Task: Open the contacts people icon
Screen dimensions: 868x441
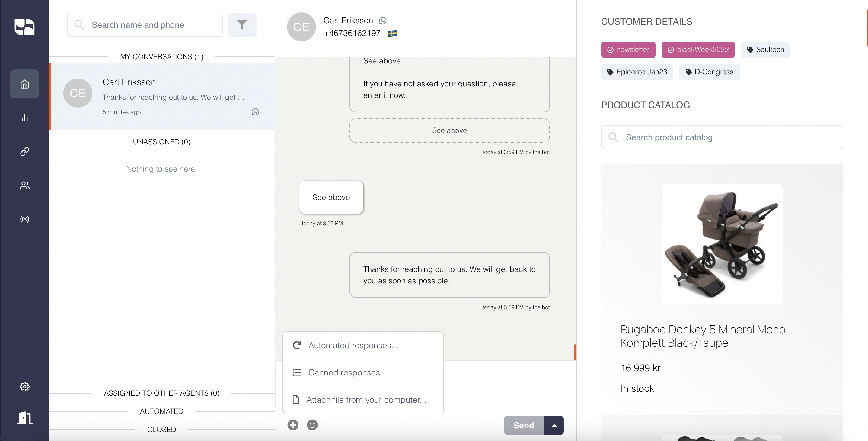Action: click(25, 185)
